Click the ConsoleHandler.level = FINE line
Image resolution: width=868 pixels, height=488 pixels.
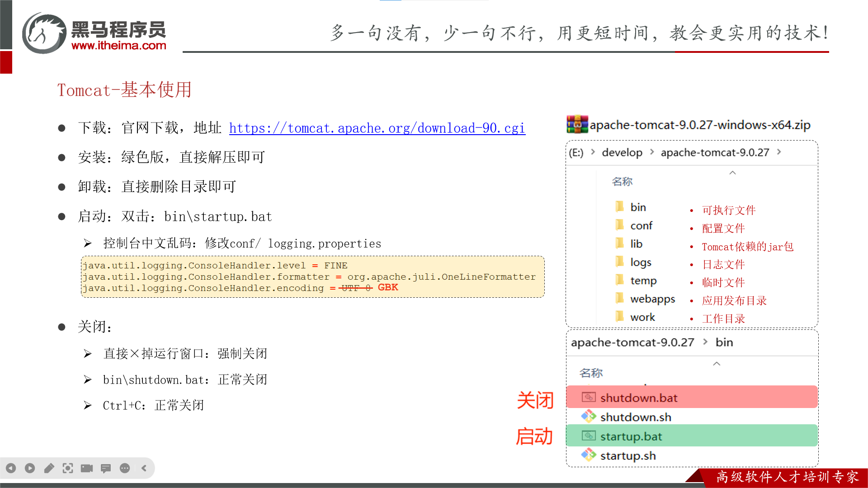[x=215, y=266]
